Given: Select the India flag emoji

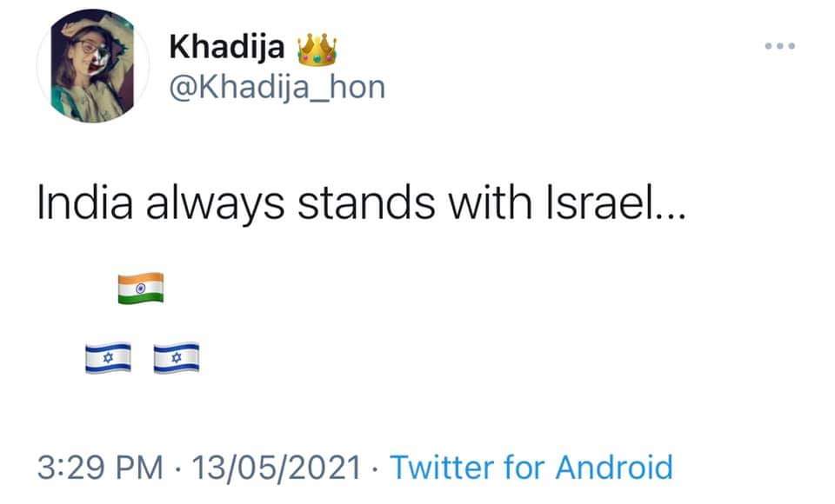Looking at the screenshot, I should point(141,288).
